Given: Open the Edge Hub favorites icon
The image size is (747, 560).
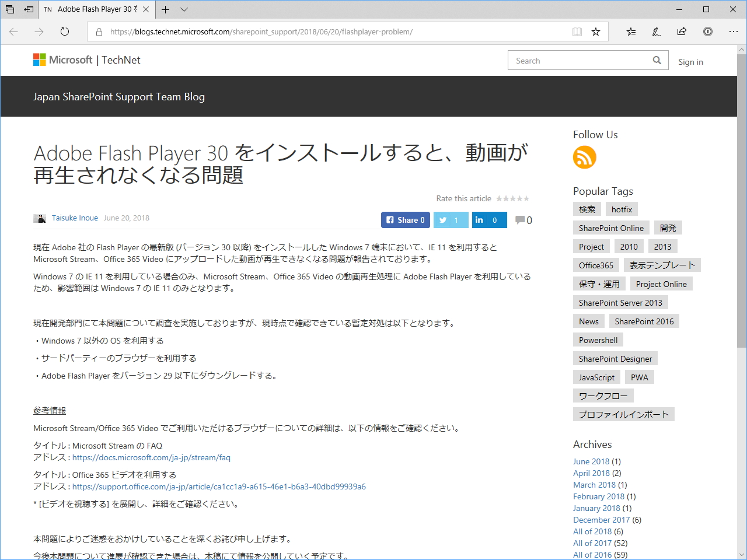Looking at the screenshot, I should pyautogui.click(x=631, y=32).
